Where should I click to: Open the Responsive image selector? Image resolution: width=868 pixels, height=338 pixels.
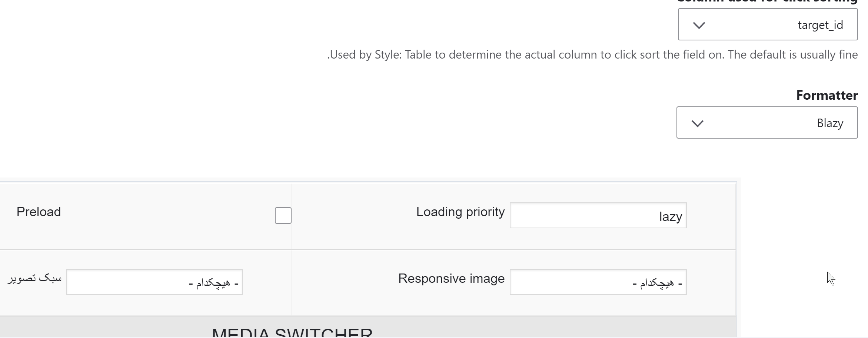598,282
